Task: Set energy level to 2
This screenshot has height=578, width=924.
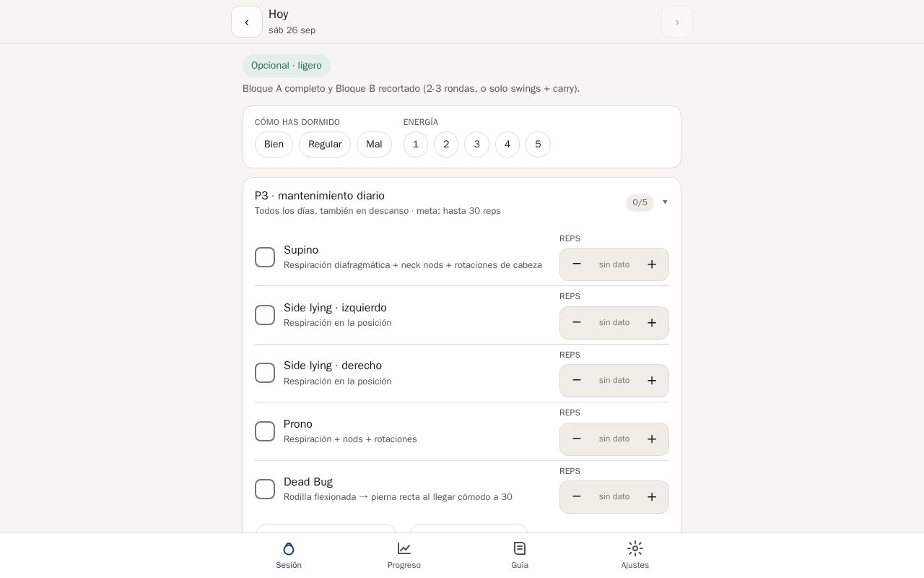Action: click(x=446, y=144)
